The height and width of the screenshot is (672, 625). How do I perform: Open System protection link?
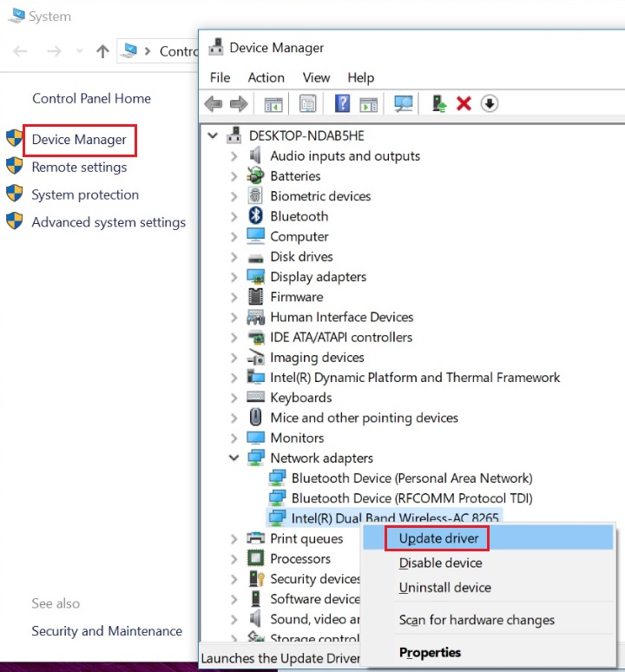(85, 195)
